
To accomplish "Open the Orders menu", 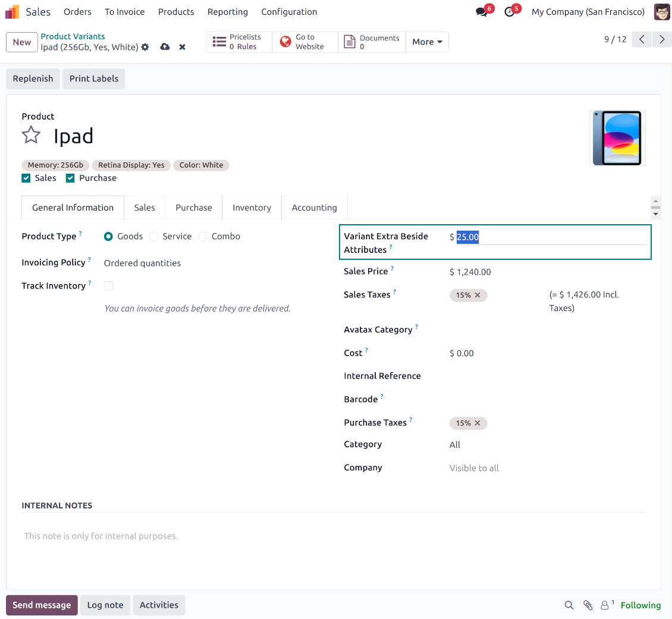I will pyautogui.click(x=77, y=12).
